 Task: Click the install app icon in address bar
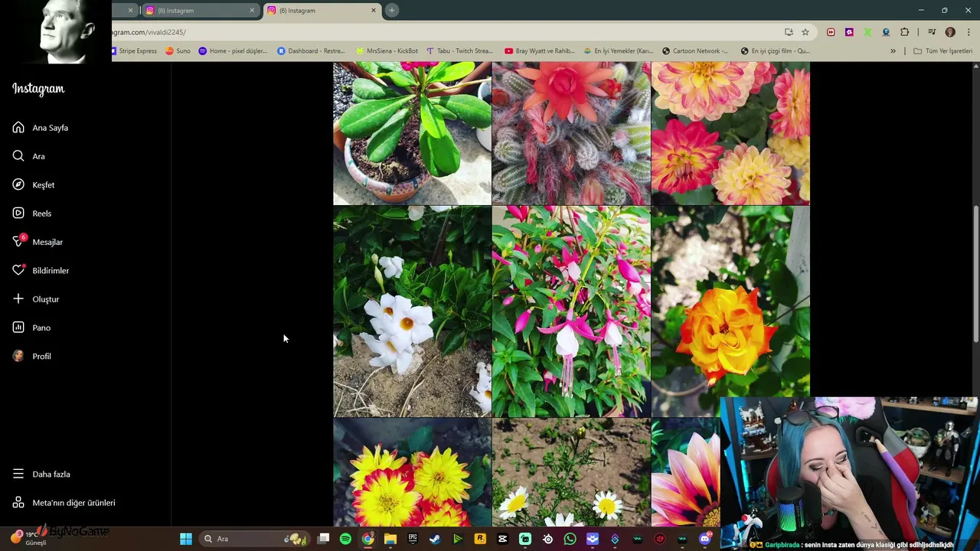789,32
